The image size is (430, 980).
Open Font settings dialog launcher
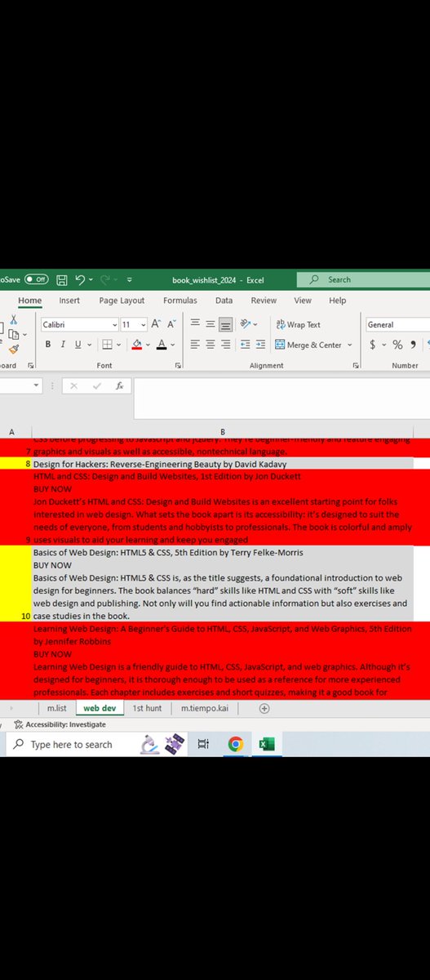pos(179,366)
